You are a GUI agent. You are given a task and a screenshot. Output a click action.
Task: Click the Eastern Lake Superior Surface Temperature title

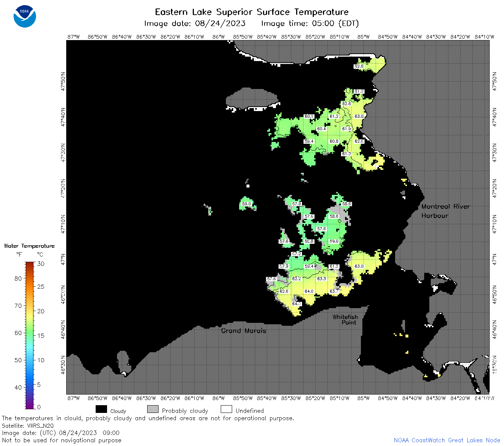tap(252, 12)
